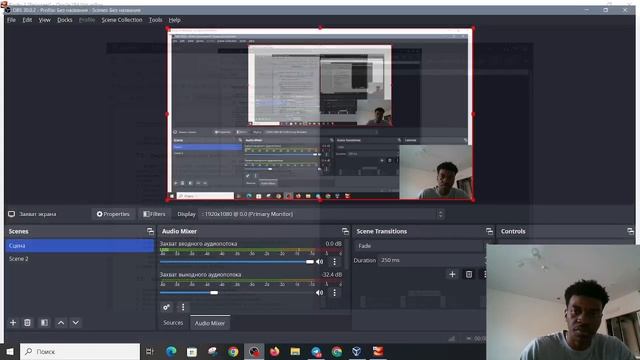Open Audio Mixer three-dot menu beside gear
This screenshot has width=640, height=360.
click(x=183, y=307)
